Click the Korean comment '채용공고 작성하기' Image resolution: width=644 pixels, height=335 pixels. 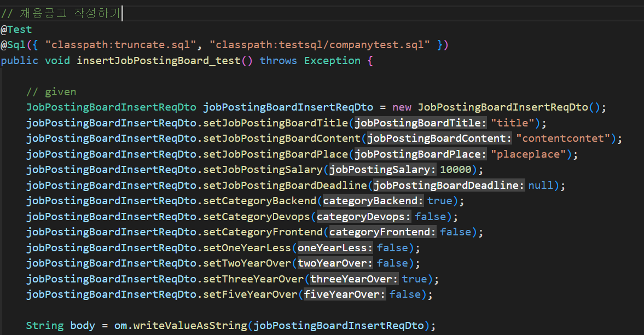70,13
